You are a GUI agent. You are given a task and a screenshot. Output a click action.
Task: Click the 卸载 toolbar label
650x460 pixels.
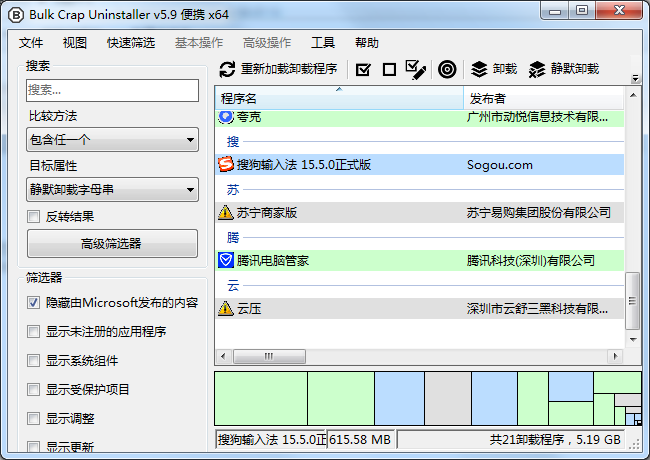505,69
